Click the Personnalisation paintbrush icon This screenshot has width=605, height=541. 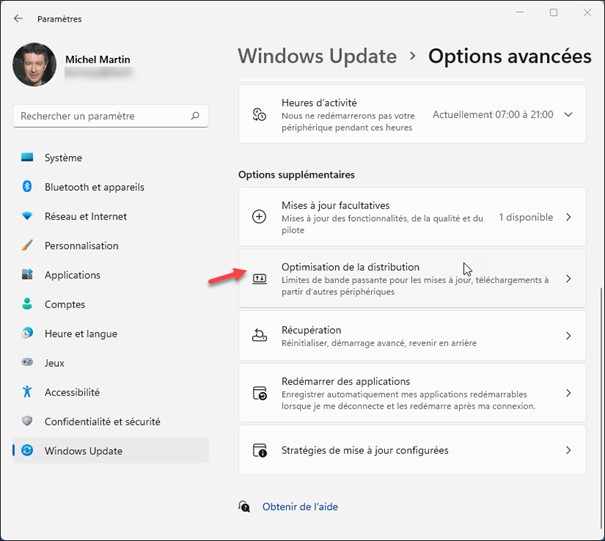click(27, 246)
